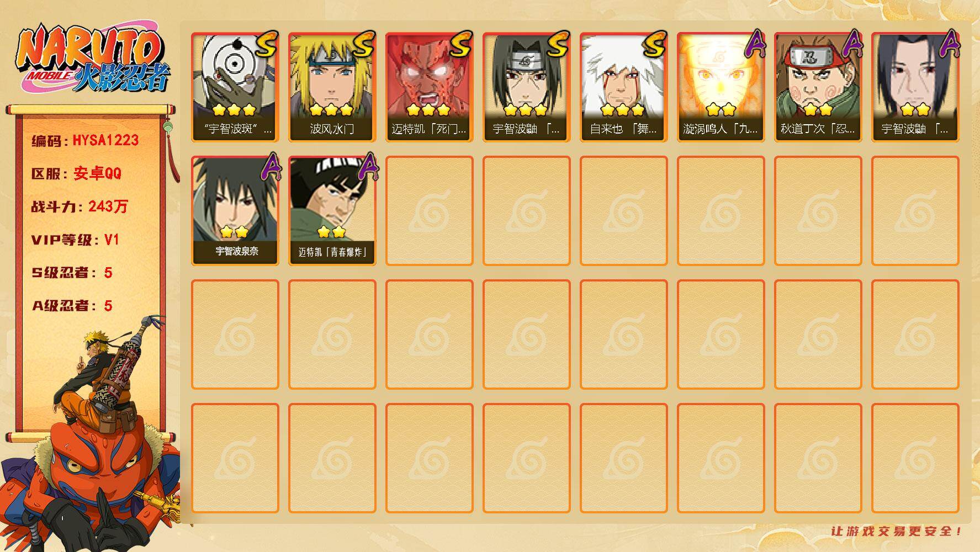Choose the S-rank 宇智波鼬 card
Image resolution: width=980 pixels, height=552 pixels.
tap(527, 87)
